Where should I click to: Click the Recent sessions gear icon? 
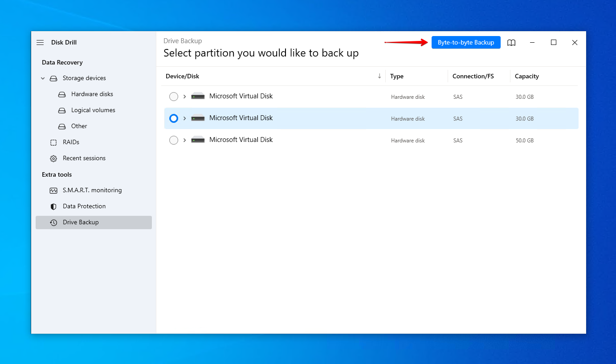coord(53,158)
